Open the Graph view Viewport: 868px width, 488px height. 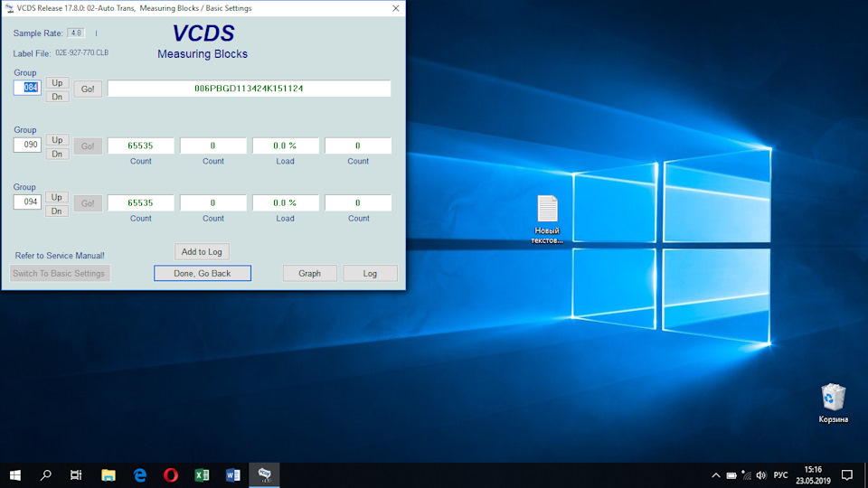pyautogui.click(x=309, y=273)
